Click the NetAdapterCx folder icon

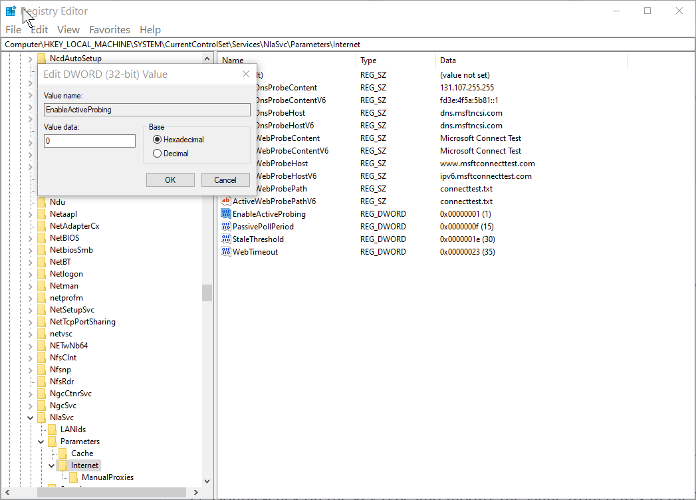41,226
